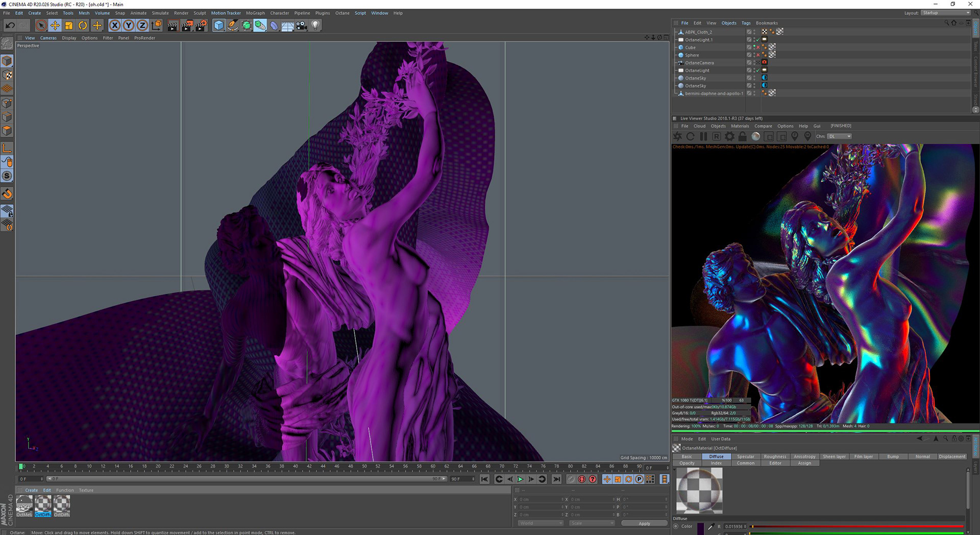
Task: Open the Scale mode dropdown
Action: point(592,523)
